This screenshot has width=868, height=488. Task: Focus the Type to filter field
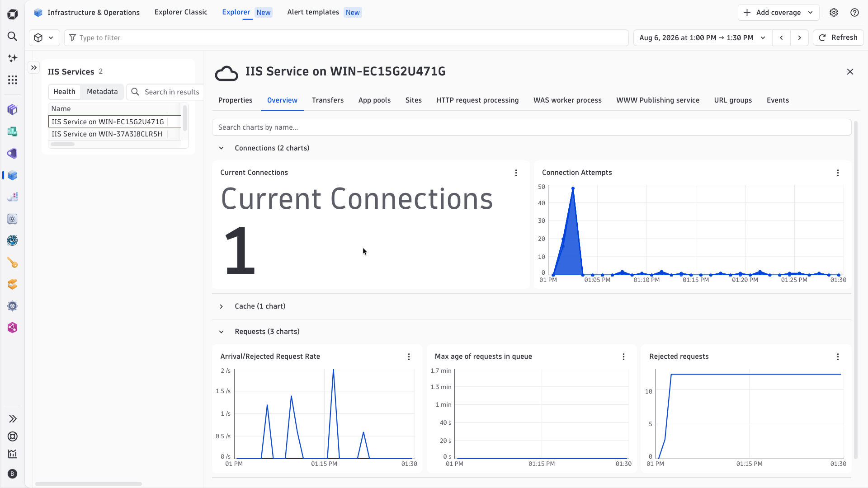coord(346,38)
